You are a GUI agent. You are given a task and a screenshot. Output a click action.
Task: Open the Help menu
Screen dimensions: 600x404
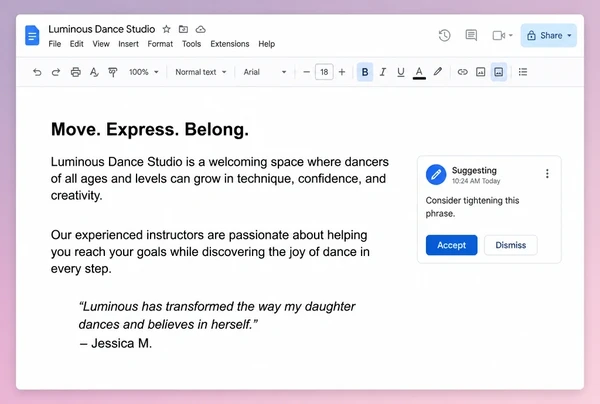[266, 44]
